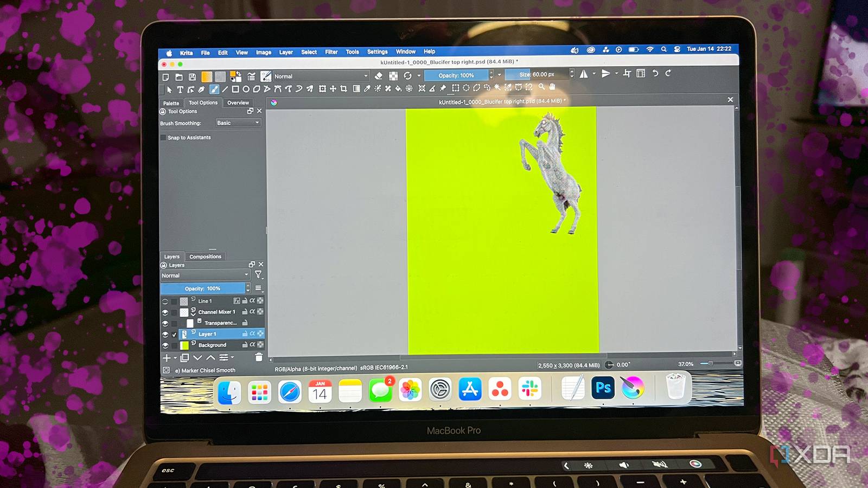Hide the Channel Mixer 1 layer
868x488 pixels.
165,312
